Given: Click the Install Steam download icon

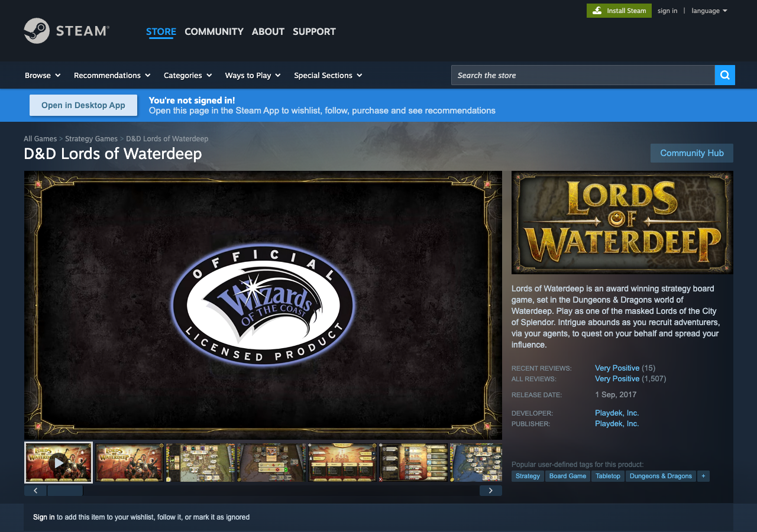Looking at the screenshot, I should (x=599, y=10).
